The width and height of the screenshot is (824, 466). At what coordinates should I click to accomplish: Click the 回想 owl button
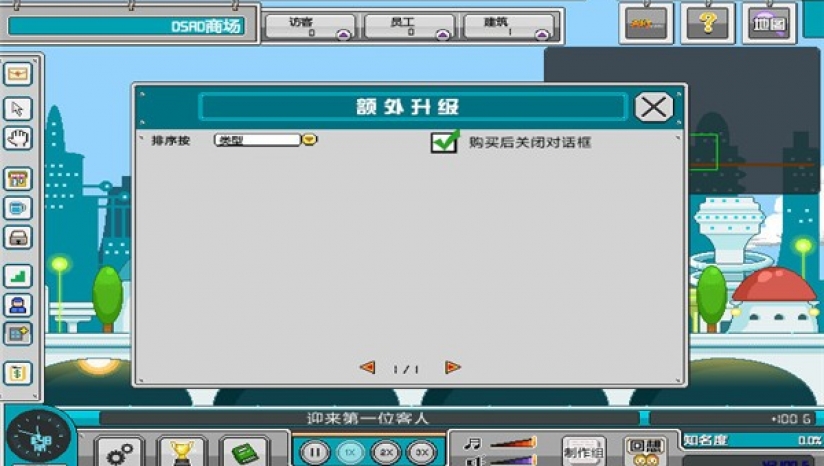click(x=645, y=452)
